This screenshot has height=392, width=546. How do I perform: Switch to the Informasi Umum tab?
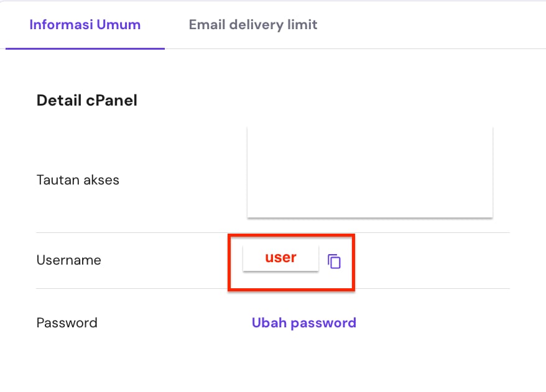85,25
